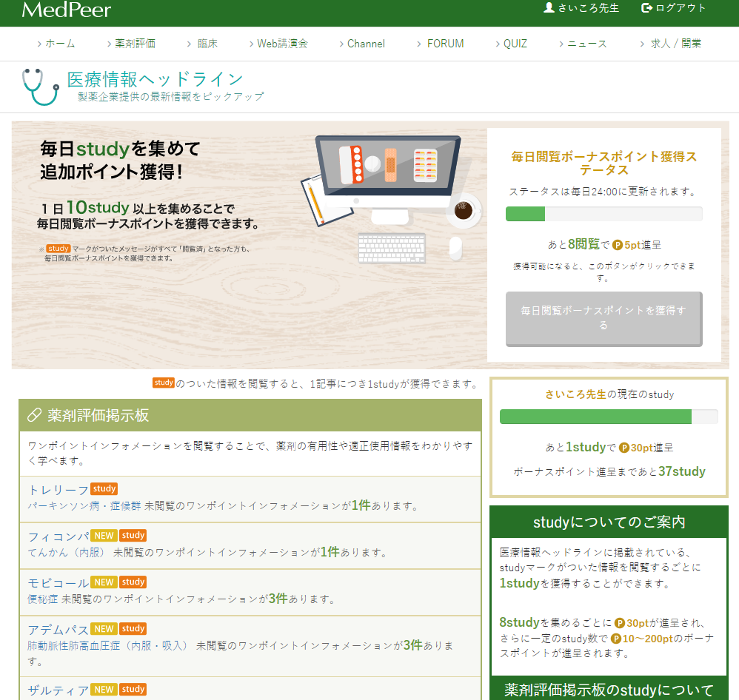Click the orange study badge above the bulletin board
The image size is (739, 700).
164,383
